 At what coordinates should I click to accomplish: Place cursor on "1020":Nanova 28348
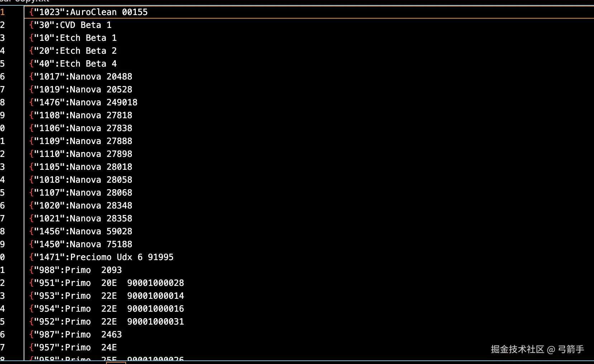(81, 206)
